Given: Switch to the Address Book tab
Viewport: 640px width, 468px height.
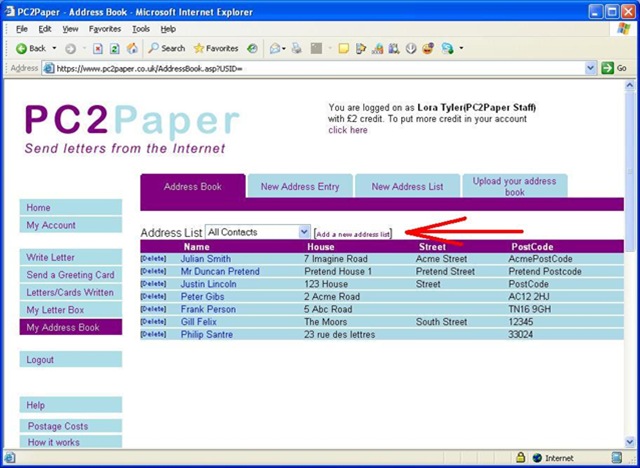Looking at the screenshot, I should pyautogui.click(x=193, y=186).
